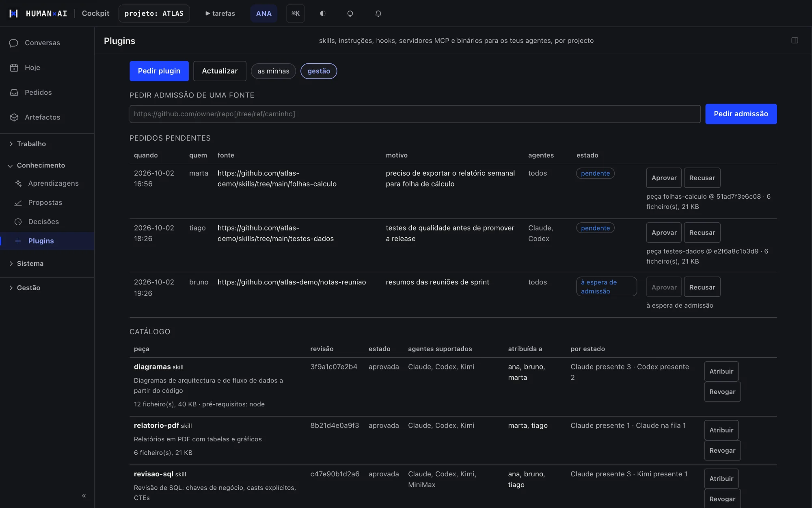Click the Pedir admissão button
Image resolution: width=812 pixels, height=508 pixels.
coord(741,114)
